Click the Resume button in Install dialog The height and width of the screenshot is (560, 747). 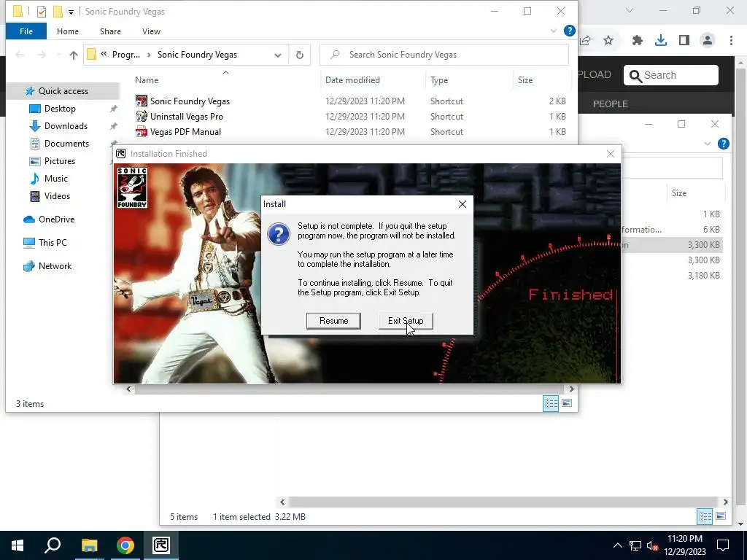click(333, 321)
